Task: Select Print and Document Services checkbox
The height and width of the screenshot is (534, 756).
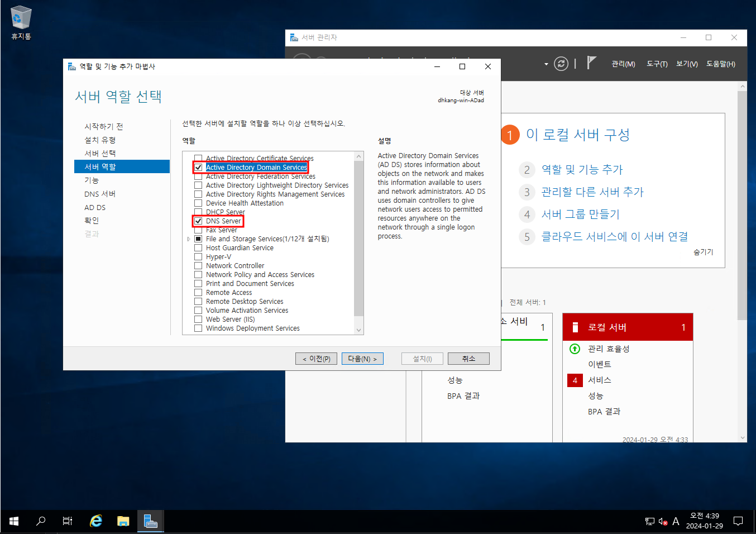Action: pos(198,283)
